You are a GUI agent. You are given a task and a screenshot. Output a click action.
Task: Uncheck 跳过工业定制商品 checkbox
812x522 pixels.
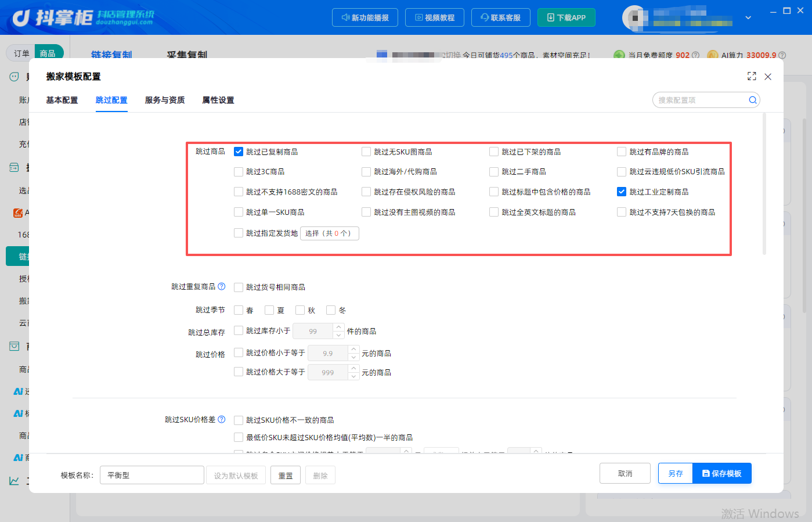pos(622,192)
